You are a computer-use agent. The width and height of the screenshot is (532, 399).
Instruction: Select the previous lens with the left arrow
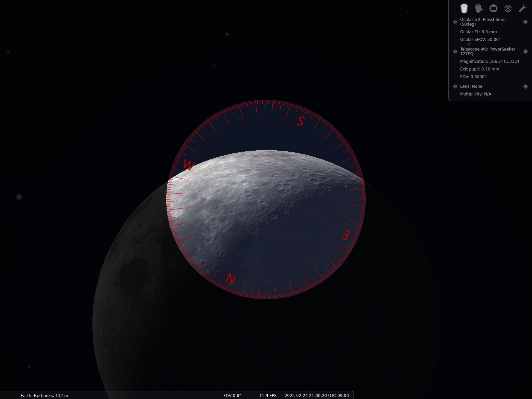(x=455, y=86)
